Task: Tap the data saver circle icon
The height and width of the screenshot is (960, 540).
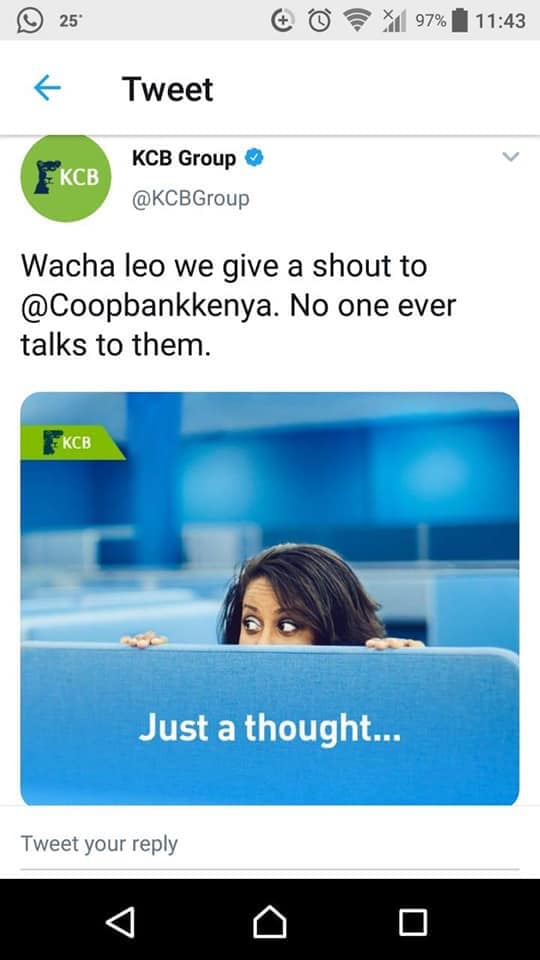Action: pyautogui.click(x=282, y=21)
